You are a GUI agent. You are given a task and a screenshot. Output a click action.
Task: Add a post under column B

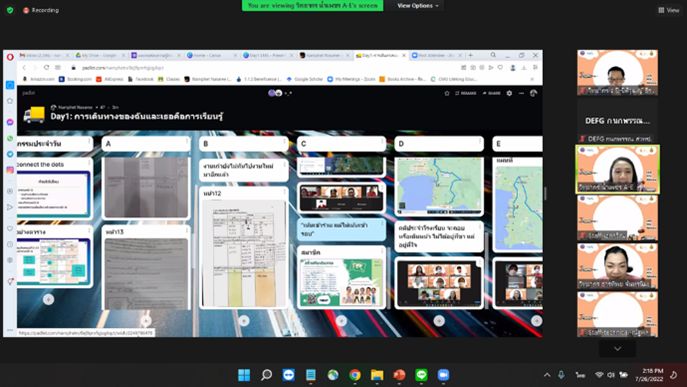tap(244, 321)
